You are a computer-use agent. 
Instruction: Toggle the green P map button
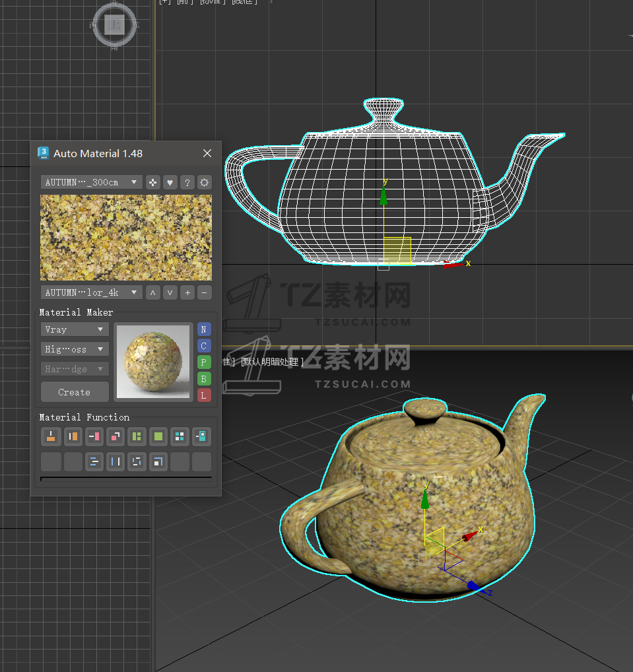tap(204, 362)
